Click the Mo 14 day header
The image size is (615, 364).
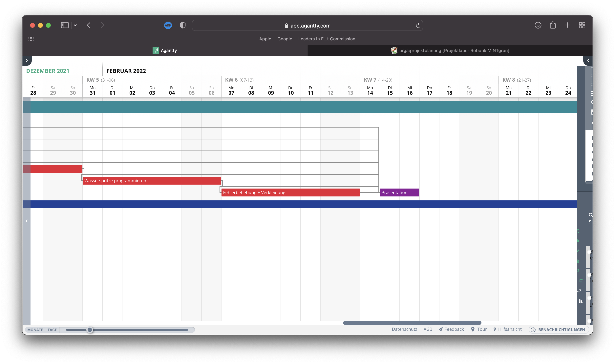(x=370, y=91)
